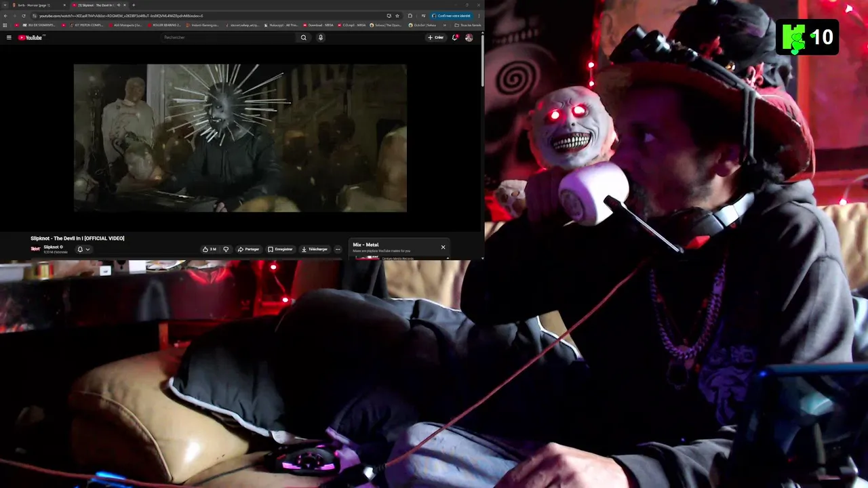Click the Mix - Metal playlist title
The width and height of the screenshot is (868, 488).
[x=366, y=245]
